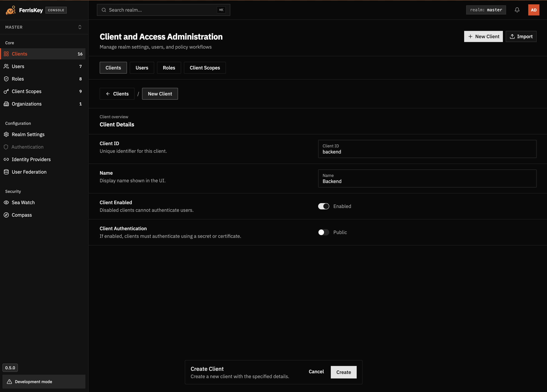Open the realm: master selector chip
Image resolution: width=547 pixels, height=392 pixels.
click(x=486, y=10)
